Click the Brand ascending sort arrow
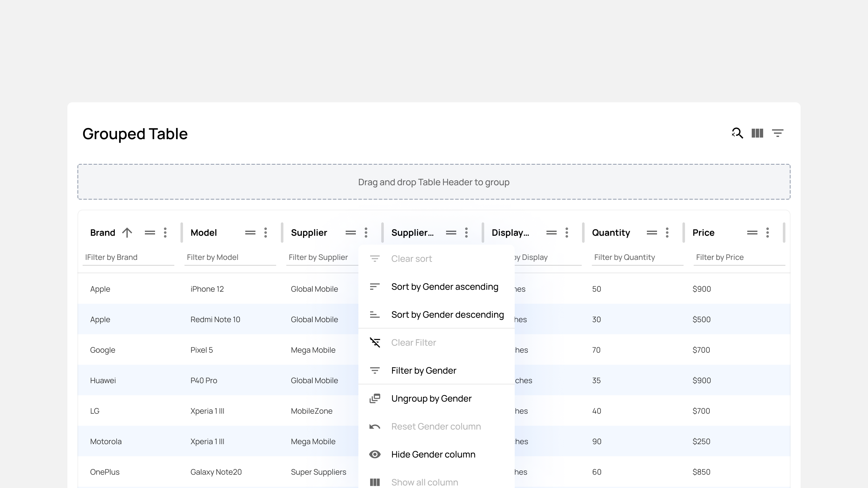Viewport: 868px width, 488px height. click(x=127, y=233)
